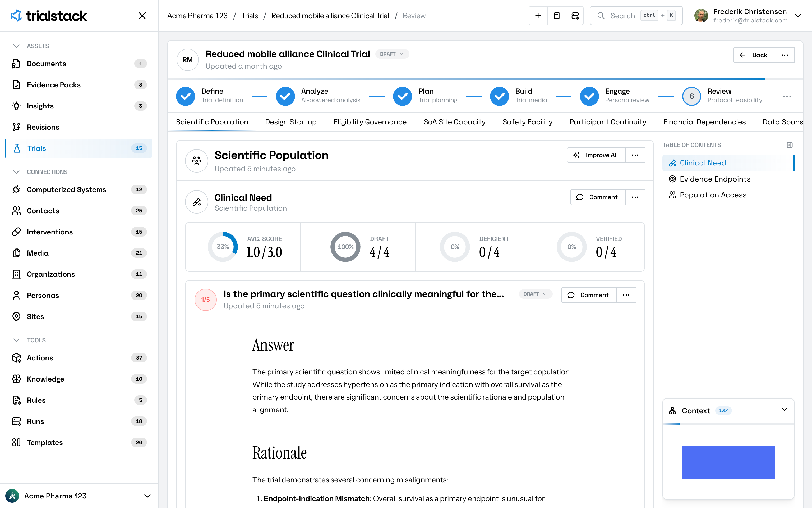The image size is (812, 508).
Task: Open Frederik Christensen account dropdown
Action: (x=799, y=16)
